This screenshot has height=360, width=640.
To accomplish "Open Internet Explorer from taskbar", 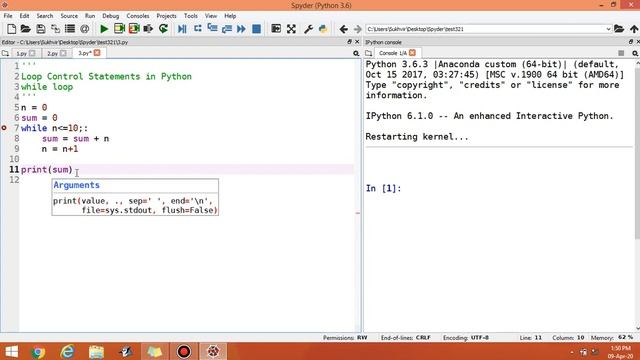I will (67, 352).
